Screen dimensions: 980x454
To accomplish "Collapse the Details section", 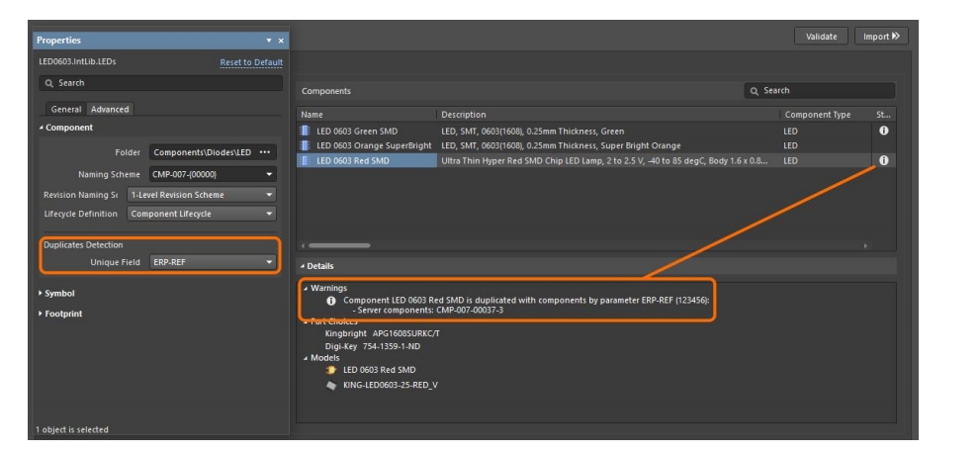I will point(303,266).
